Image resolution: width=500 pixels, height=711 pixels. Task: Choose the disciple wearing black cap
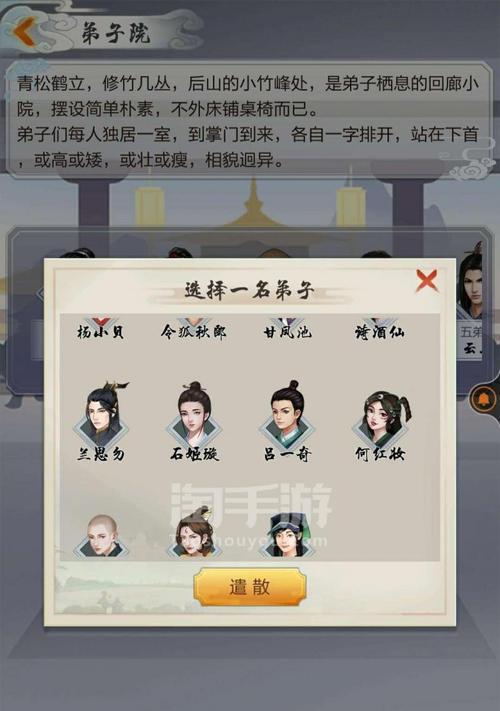[x=287, y=535]
